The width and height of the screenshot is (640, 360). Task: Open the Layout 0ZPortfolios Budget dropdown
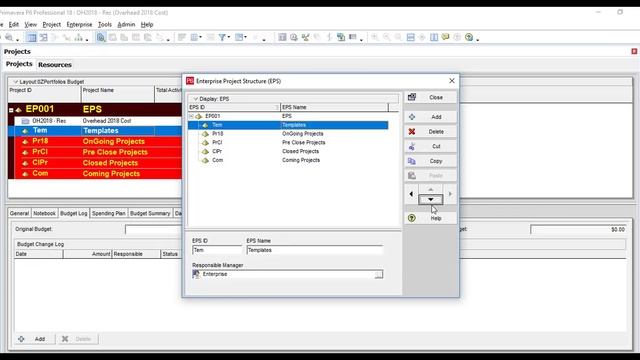16,82
